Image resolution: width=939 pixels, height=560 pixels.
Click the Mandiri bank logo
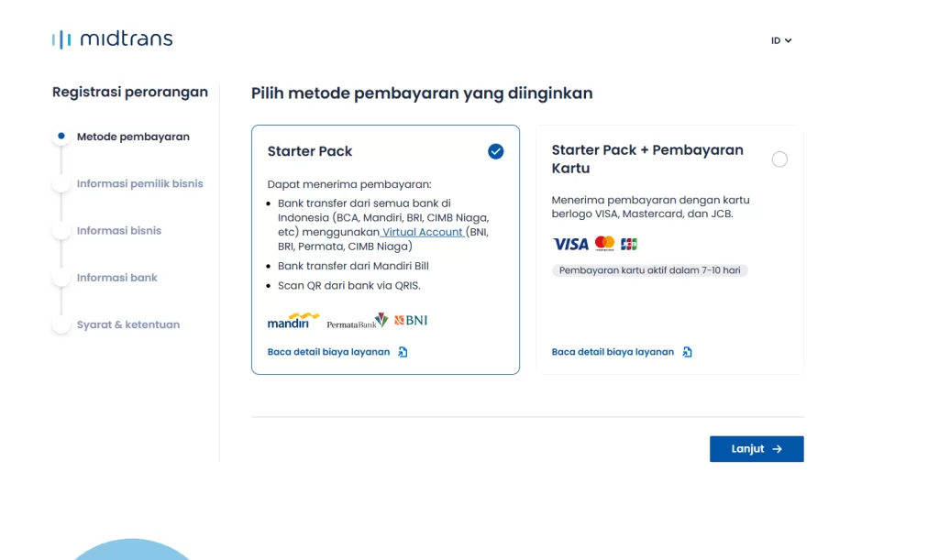click(x=293, y=321)
